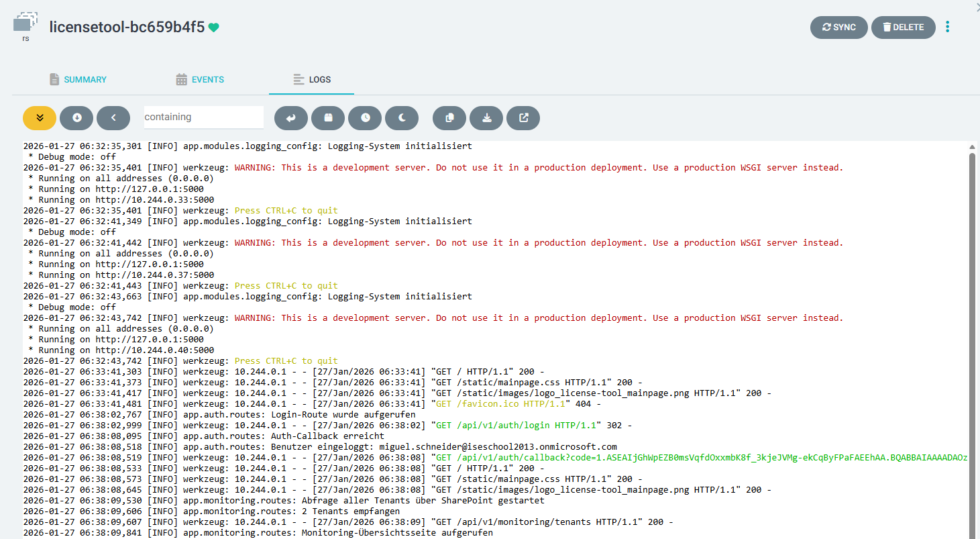Click the DELETE button

click(x=903, y=28)
